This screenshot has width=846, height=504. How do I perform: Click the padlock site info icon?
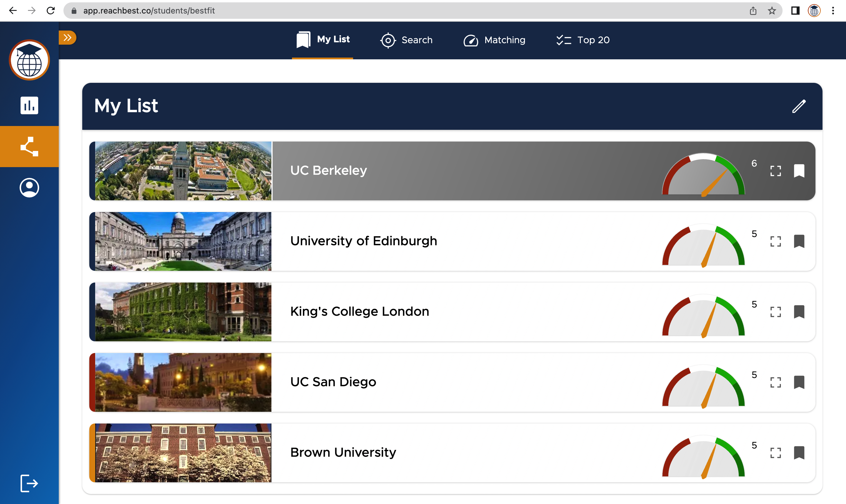[74, 11]
